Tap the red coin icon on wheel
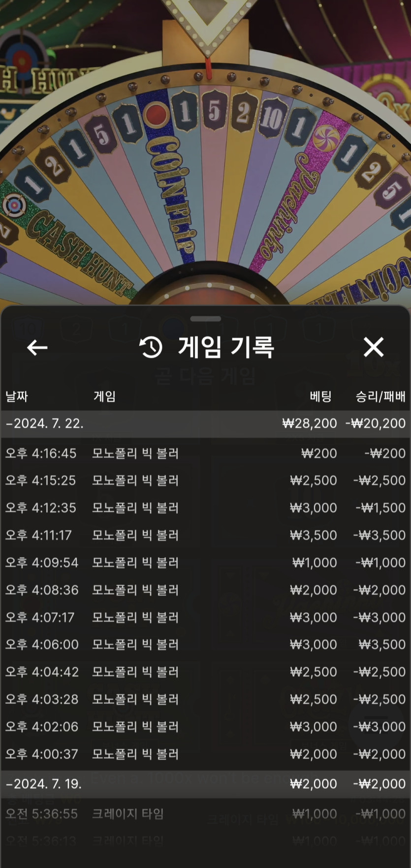 [x=157, y=114]
